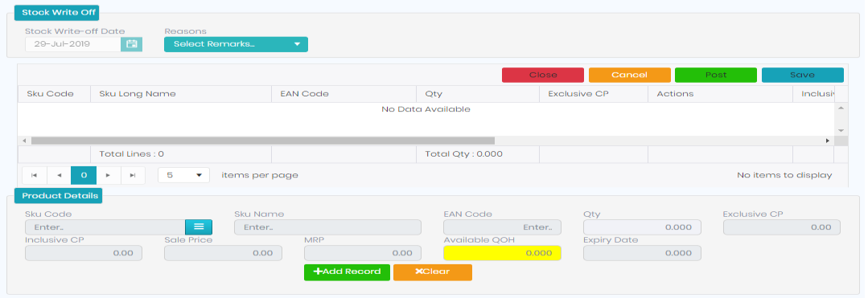
Task: Focus the Stock Write-off Date field
Action: click(x=73, y=44)
